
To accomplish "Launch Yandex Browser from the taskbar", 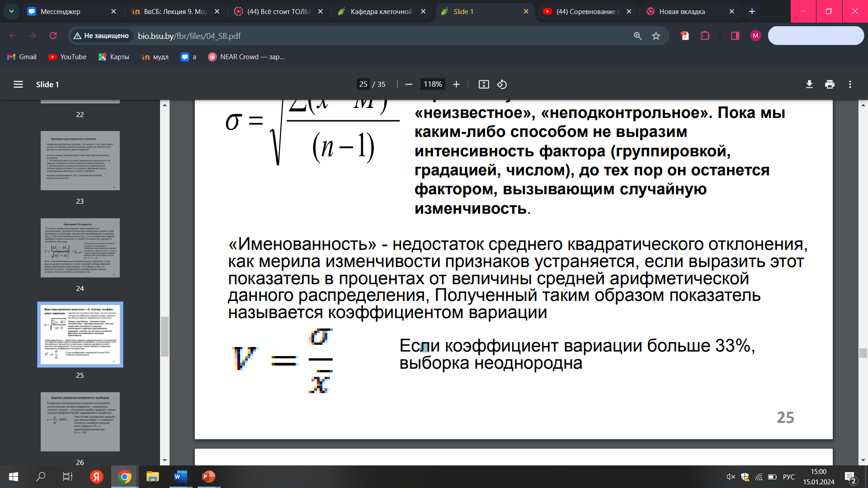I will 96,477.
